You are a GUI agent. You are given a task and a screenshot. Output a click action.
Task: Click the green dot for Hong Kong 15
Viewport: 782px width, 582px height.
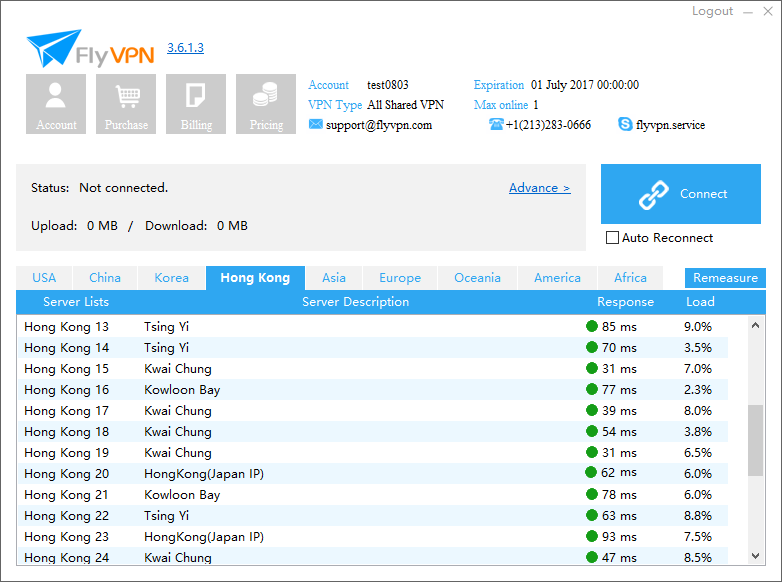point(592,368)
